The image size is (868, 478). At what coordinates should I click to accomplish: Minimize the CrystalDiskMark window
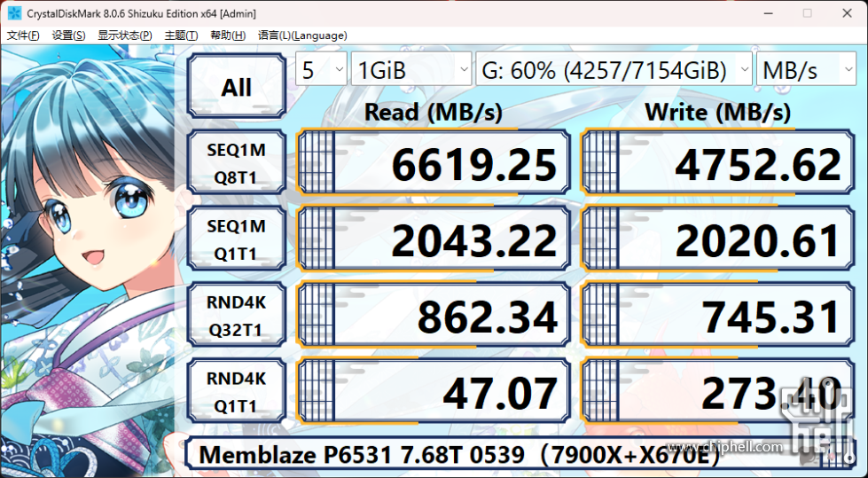769,13
